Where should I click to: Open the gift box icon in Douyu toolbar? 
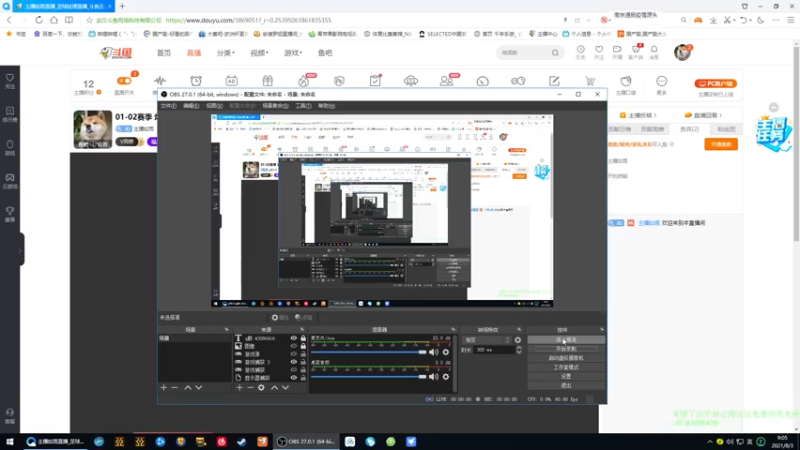pos(267,81)
